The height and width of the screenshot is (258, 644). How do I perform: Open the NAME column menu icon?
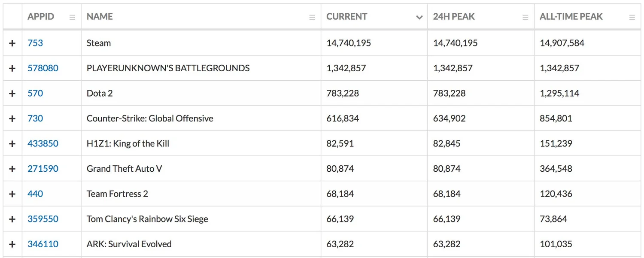[x=312, y=17]
